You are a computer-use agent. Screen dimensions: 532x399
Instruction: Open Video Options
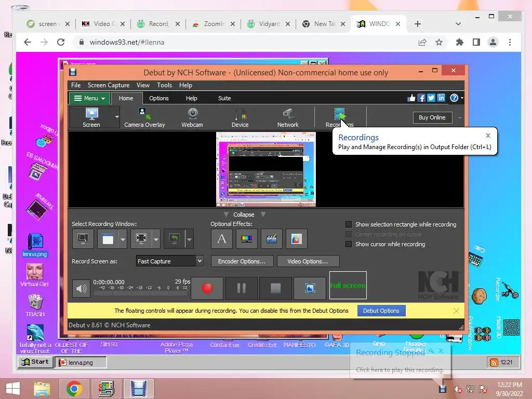(x=308, y=261)
